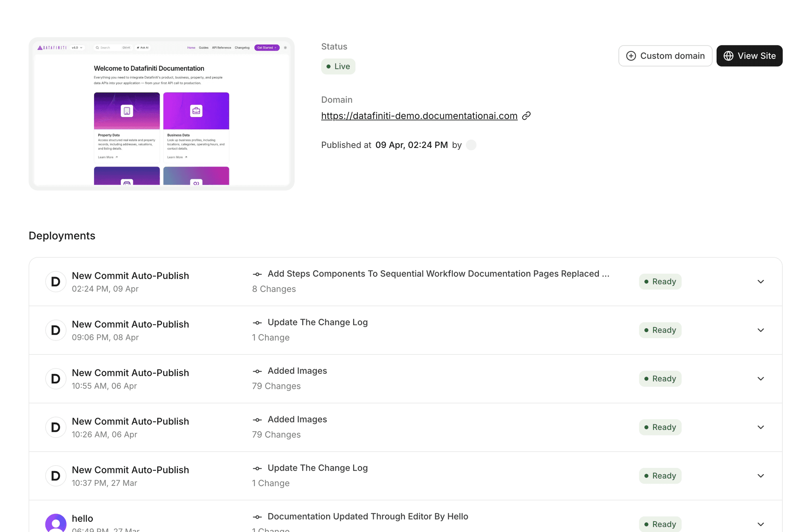Click the commit icon beside Added Images 10:55 AM
Image resolution: width=810 pixels, height=532 pixels.
click(257, 371)
